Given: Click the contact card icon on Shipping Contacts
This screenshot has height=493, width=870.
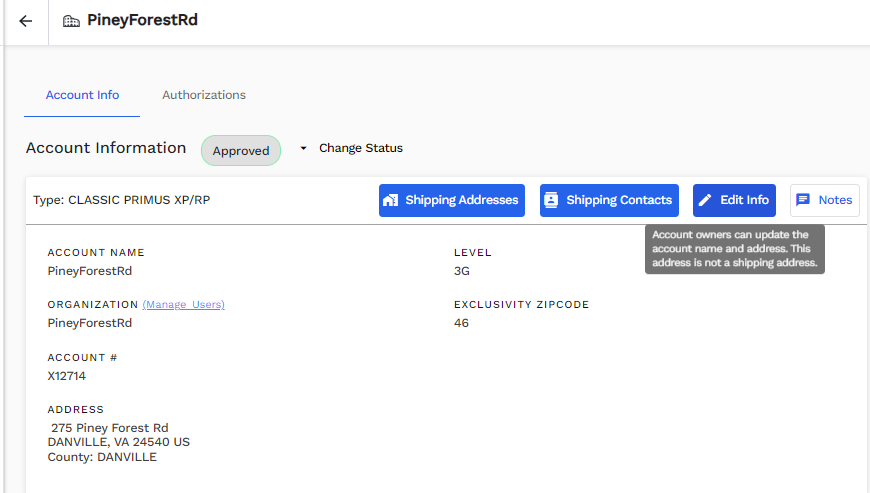Looking at the screenshot, I should (551, 200).
